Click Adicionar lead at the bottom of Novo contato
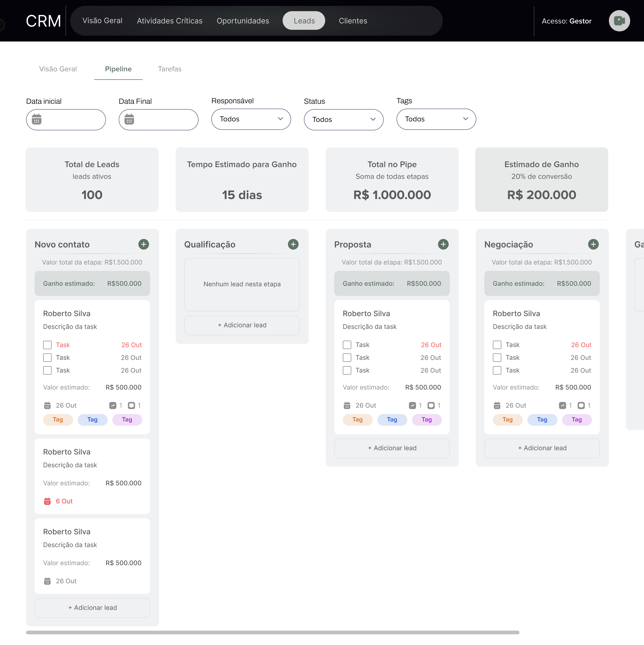This screenshot has width=644, height=645. pyautogui.click(x=92, y=608)
